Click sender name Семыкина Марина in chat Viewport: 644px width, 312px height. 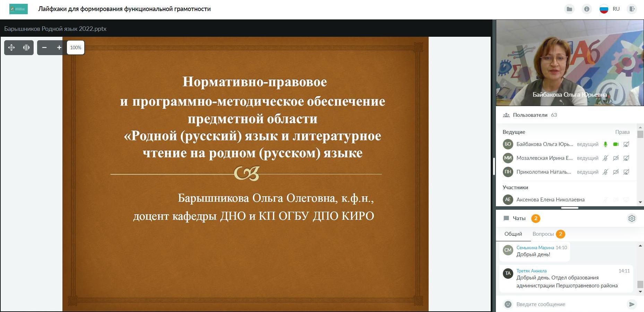point(535,248)
